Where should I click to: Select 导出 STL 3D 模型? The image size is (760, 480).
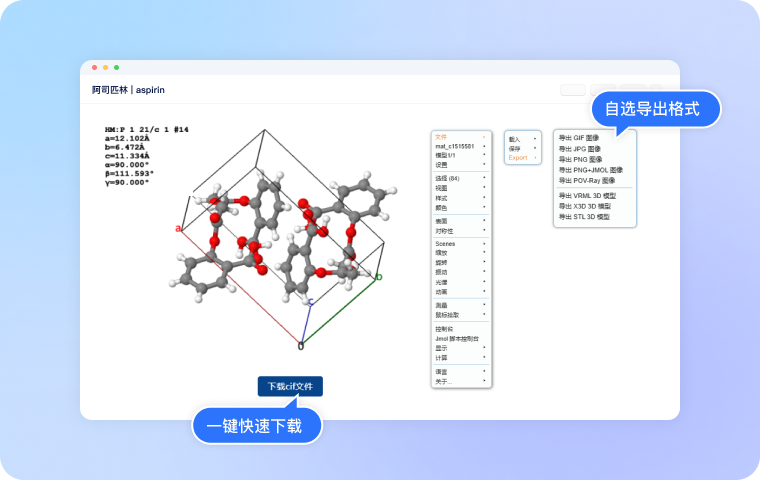point(584,216)
